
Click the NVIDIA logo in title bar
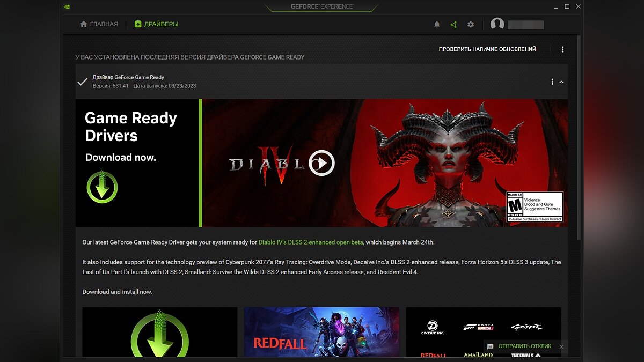point(67,7)
